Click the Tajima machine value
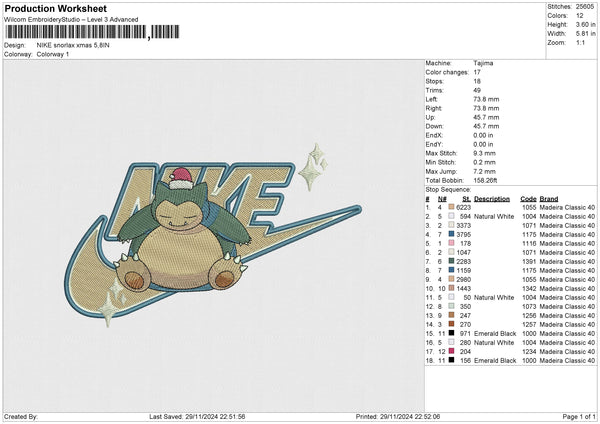This screenshot has width=600, height=424. [483, 62]
